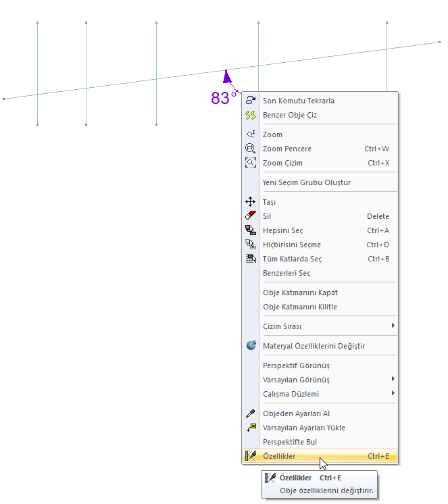Click the Objeden Ayarları Al eyedropper icon
The image size is (448, 504).
click(250, 413)
